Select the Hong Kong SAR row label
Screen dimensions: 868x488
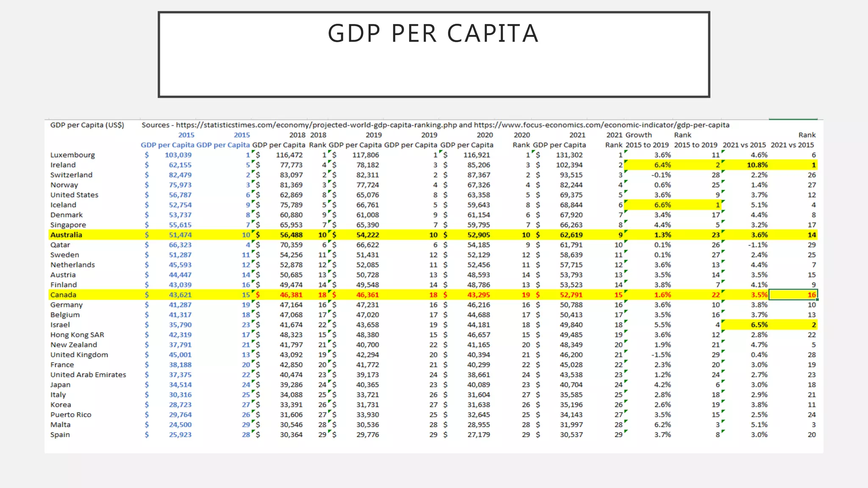[77, 335]
